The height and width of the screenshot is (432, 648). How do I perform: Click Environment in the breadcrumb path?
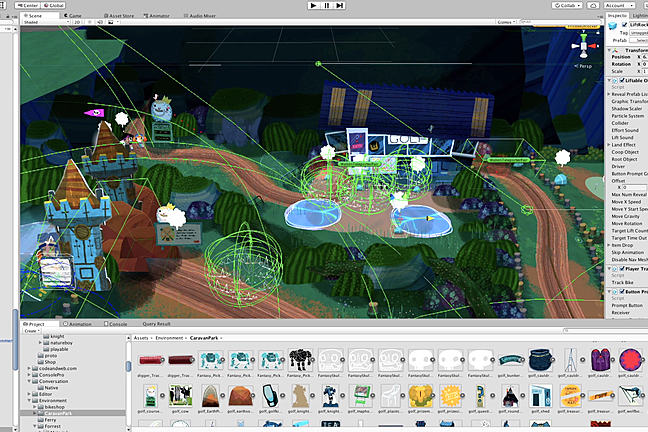click(x=169, y=338)
